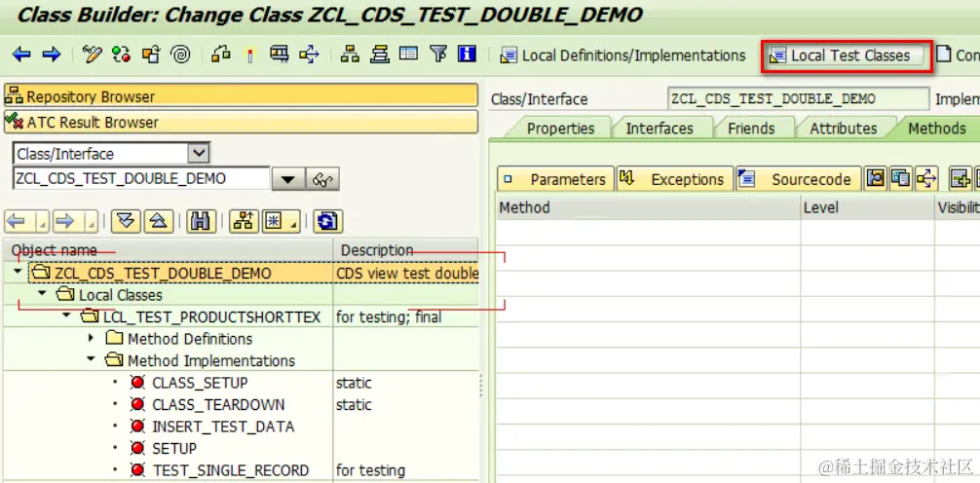Switch to the Interfaces tab

tap(660, 129)
